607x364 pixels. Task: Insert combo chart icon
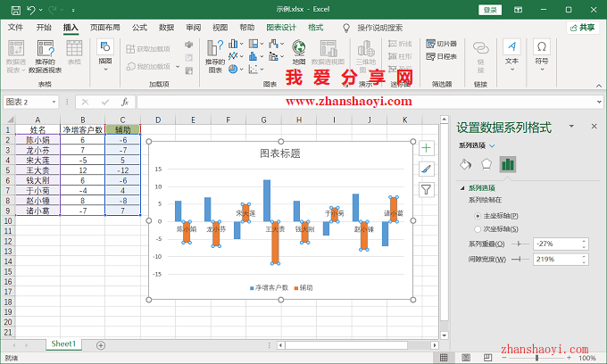pos(274,56)
